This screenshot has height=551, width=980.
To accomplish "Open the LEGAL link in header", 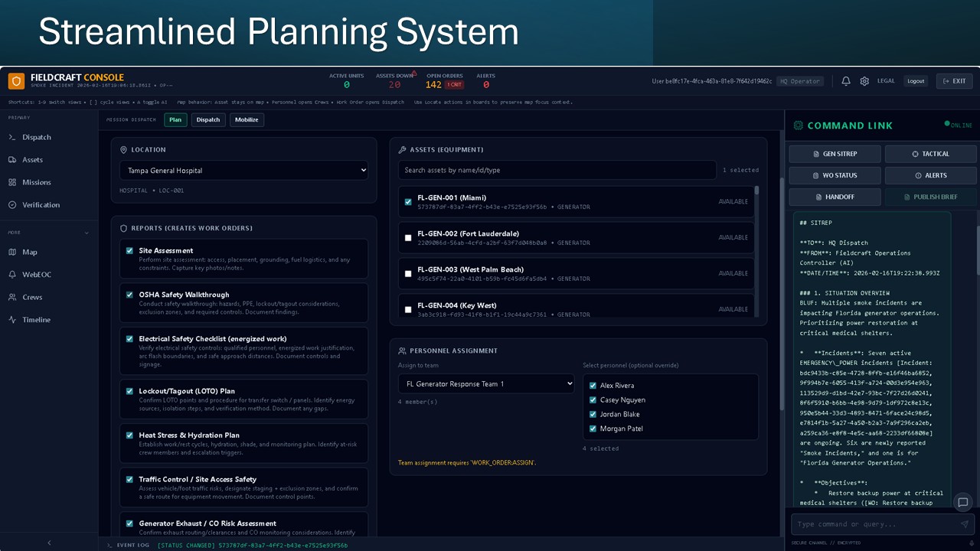I will 886,81.
